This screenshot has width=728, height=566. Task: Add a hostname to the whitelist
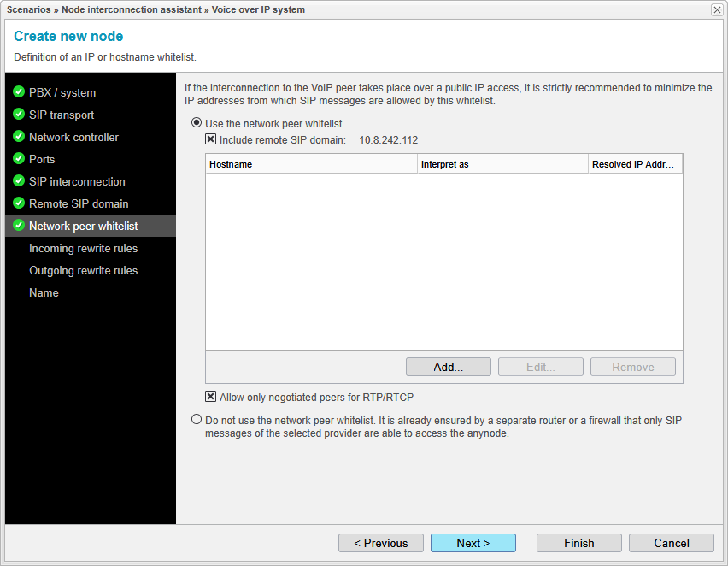click(x=448, y=366)
